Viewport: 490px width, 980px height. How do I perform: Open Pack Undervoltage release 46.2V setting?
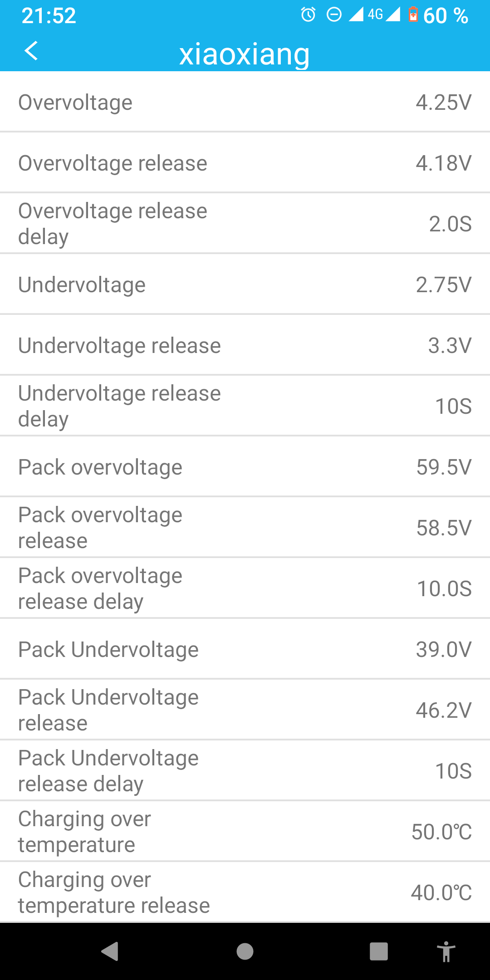coord(245,710)
